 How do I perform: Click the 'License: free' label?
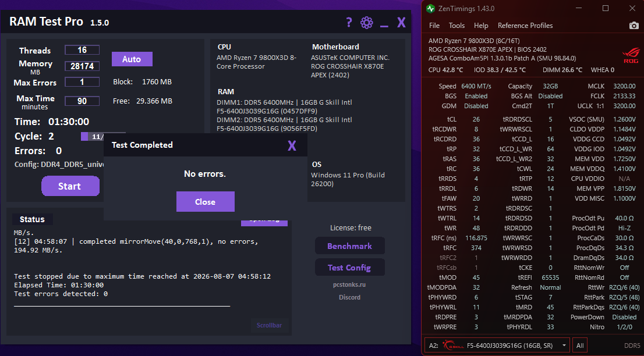tap(351, 227)
